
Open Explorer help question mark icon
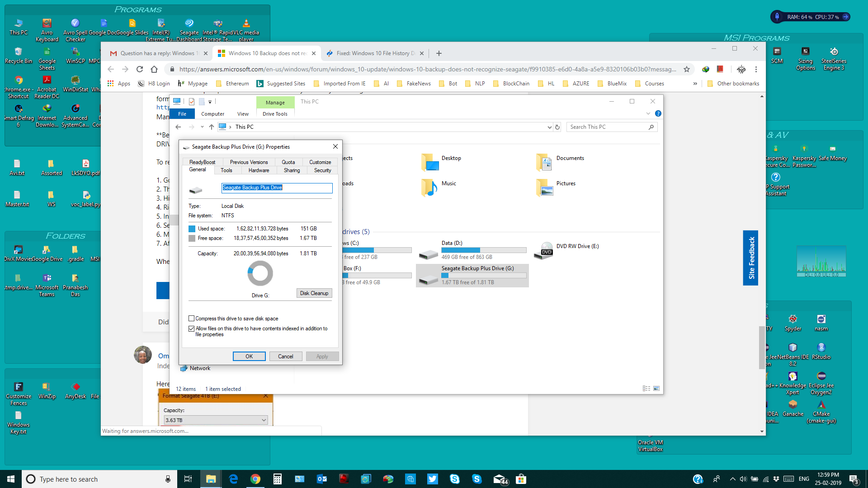(x=658, y=113)
